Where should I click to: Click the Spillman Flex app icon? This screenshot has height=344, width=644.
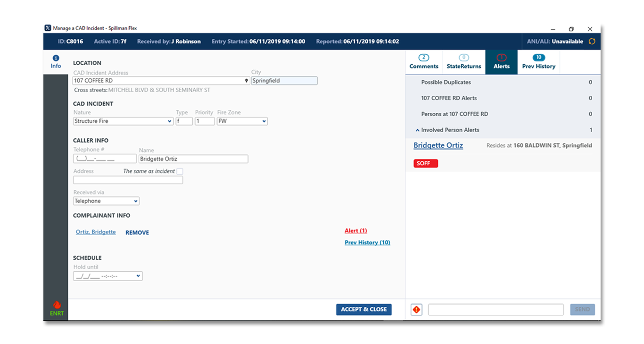[48, 28]
